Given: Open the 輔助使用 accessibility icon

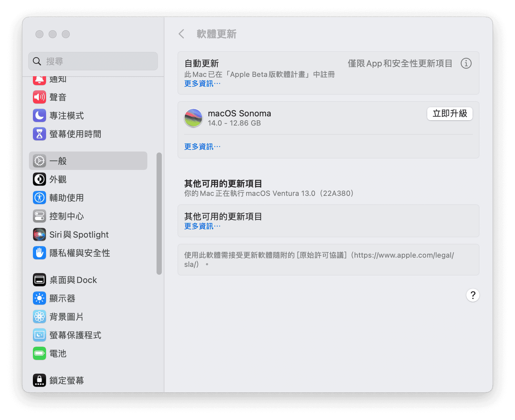Looking at the screenshot, I should tap(39, 198).
